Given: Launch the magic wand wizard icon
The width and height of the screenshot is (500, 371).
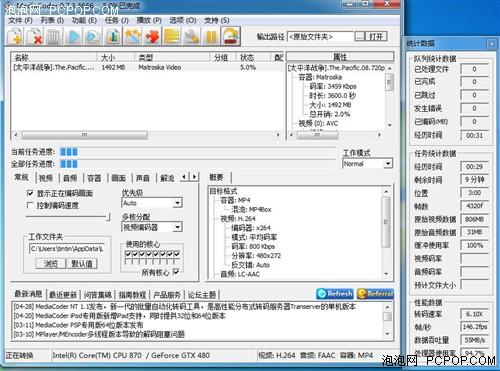Looking at the screenshot, I should 132,36.
